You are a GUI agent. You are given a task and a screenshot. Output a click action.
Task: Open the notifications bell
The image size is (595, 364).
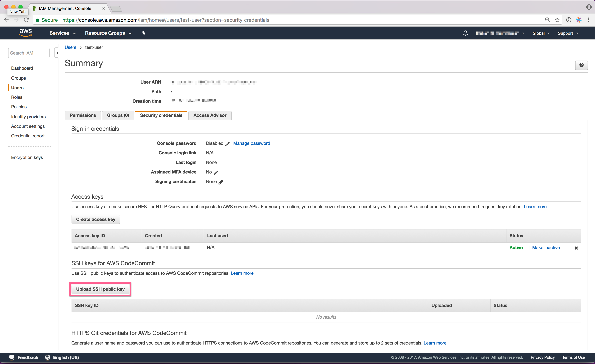pos(465,33)
